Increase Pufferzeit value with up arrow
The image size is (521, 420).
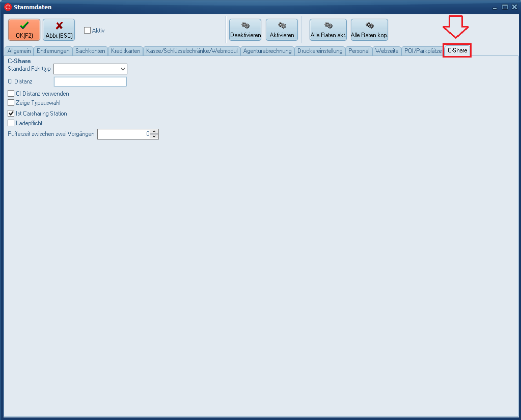(x=155, y=132)
